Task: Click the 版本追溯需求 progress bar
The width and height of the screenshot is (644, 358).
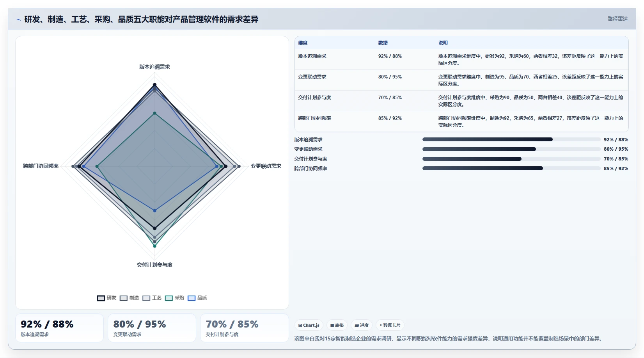Action: 511,139
